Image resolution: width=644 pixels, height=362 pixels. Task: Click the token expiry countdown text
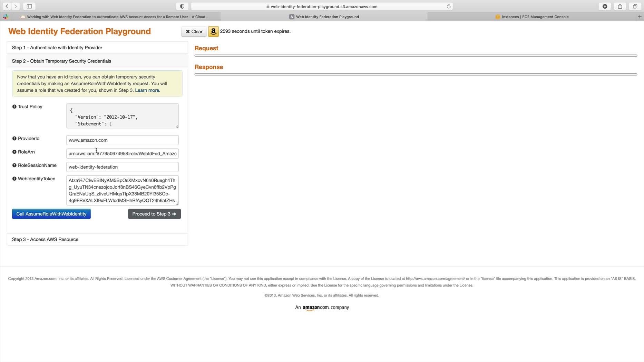coord(255,31)
